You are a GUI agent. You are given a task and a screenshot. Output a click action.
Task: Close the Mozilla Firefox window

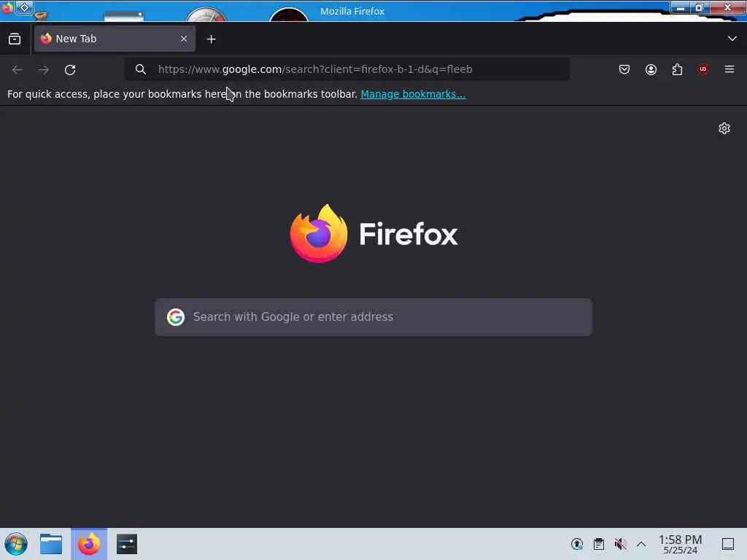coord(727,7)
